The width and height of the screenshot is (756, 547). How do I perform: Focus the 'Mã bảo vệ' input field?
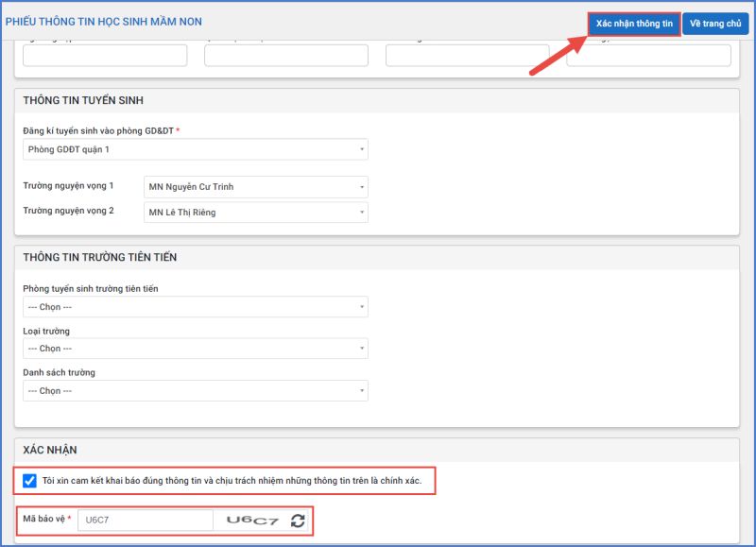(x=146, y=521)
